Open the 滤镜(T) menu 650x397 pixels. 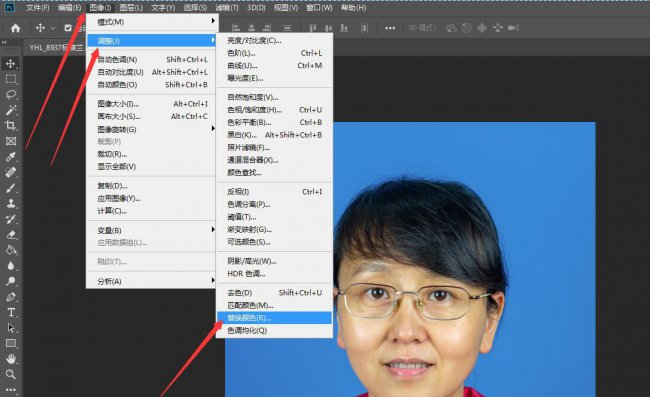[227, 8]
